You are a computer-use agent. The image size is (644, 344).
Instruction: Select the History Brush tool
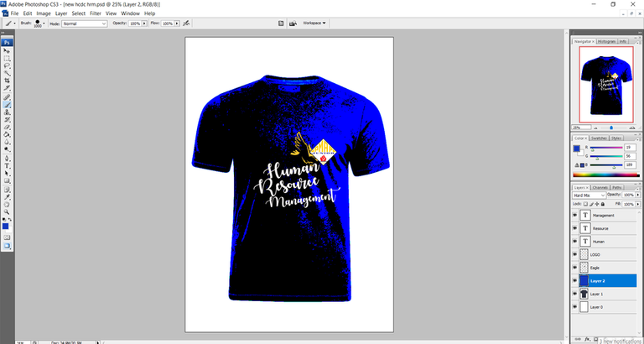click(x=7, y=120)
